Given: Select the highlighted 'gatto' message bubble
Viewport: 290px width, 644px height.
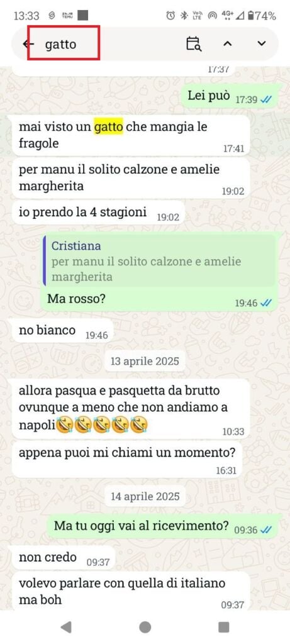Looking at the screenshot, I should (x=131, y=135).
